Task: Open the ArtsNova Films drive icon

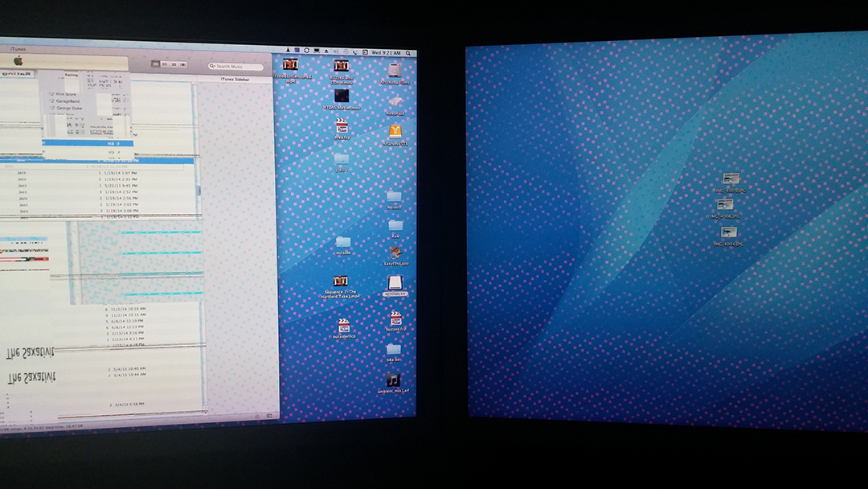Action: pyautogui.click(x=395, y=70)
